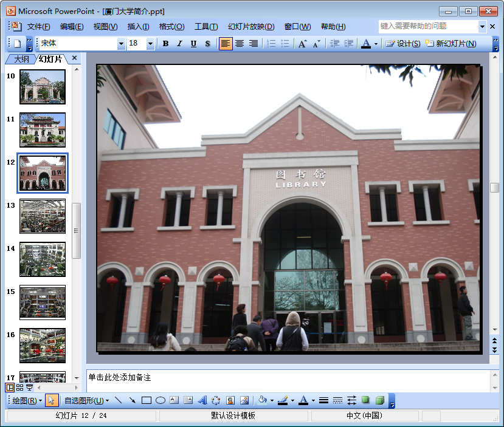This screenshot has height=427, width=504.
Task: Switch to the 幻灯片 slides tab
Action: (x=50, y=59)
